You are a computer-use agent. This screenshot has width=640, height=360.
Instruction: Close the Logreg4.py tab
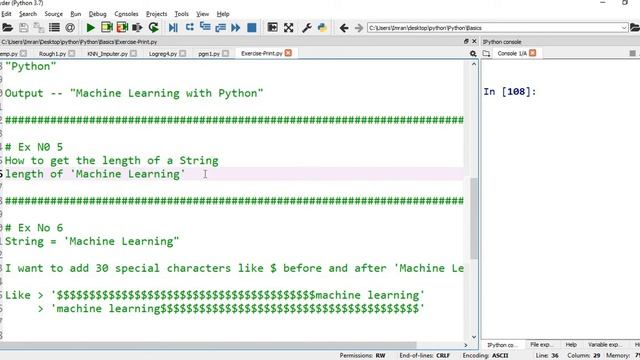point(182,53)
